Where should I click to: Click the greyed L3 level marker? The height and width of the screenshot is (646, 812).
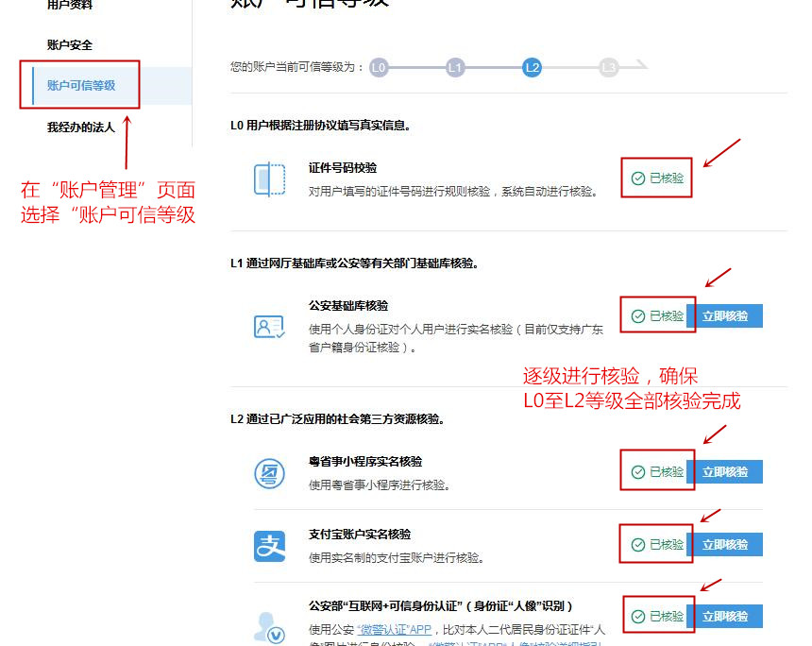coord(609,67)
